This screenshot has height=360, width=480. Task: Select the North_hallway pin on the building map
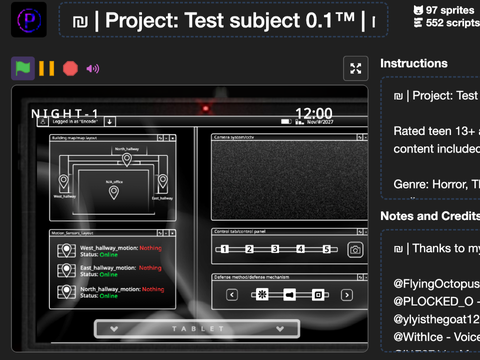coord(127,160)
